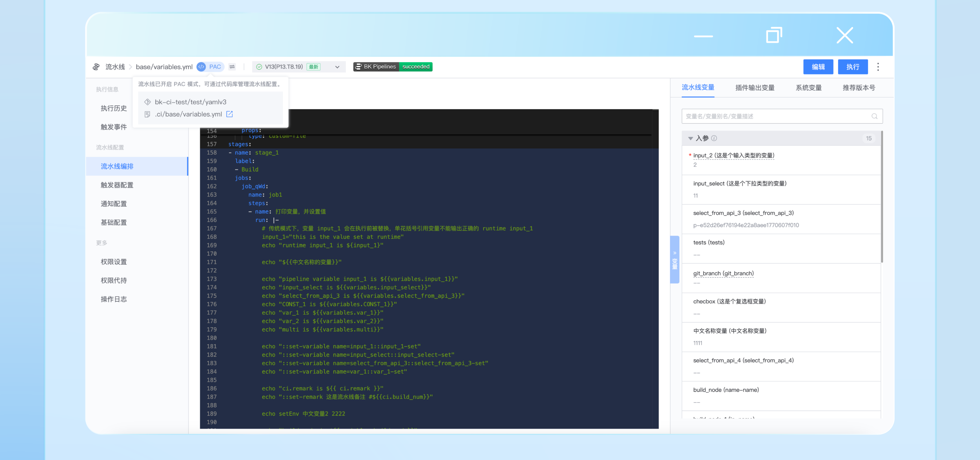Select the git_branch variable row
Screen dimensions: 980x460
(781, 278)
